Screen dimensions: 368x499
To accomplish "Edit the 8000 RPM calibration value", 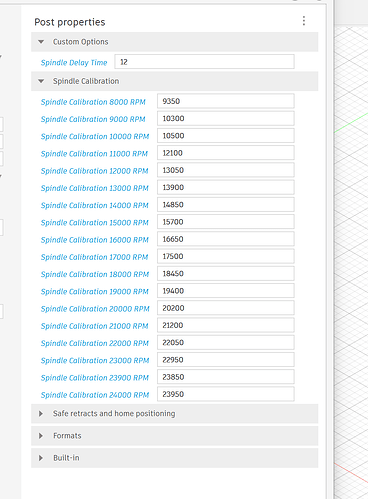I will pyautogui.click(x=226, y=101).
